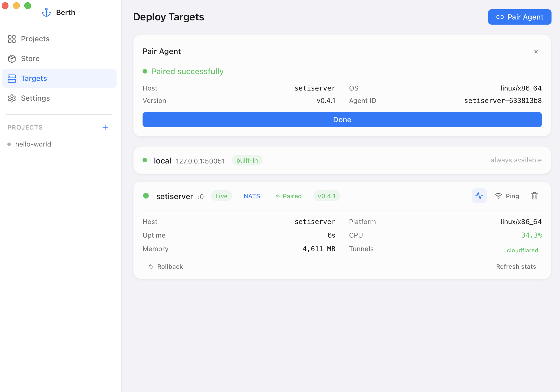Click Refresh stats
Screen dimensions: 560x392
(x=516, y=266)
